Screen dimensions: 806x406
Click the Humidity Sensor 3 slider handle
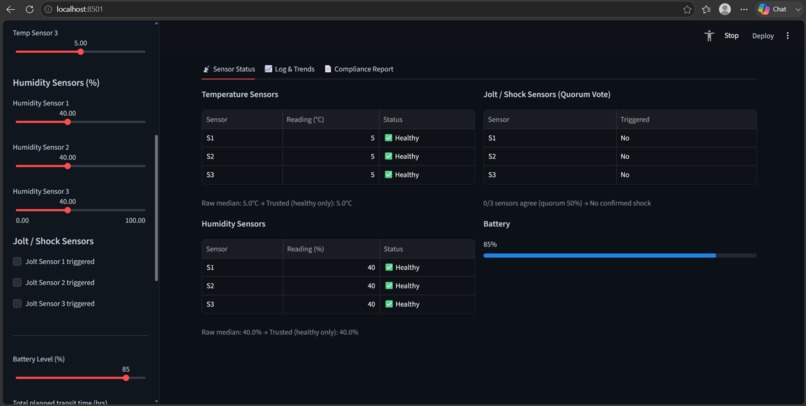pyautogui.click(x=68, y=210)
